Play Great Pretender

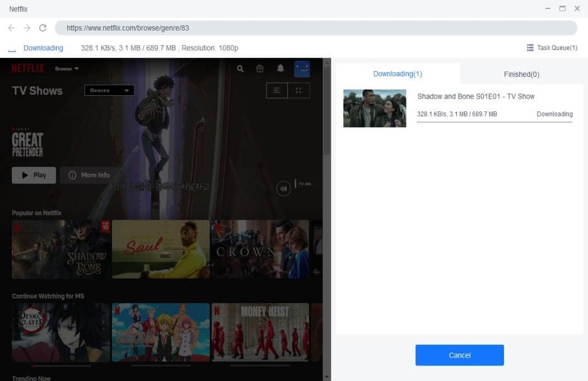point(34,175)
